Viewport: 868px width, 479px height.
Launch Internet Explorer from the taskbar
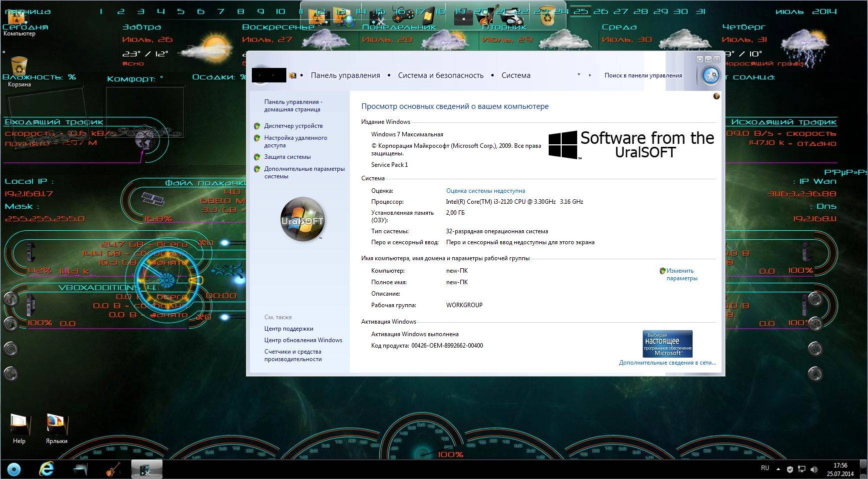46,469
